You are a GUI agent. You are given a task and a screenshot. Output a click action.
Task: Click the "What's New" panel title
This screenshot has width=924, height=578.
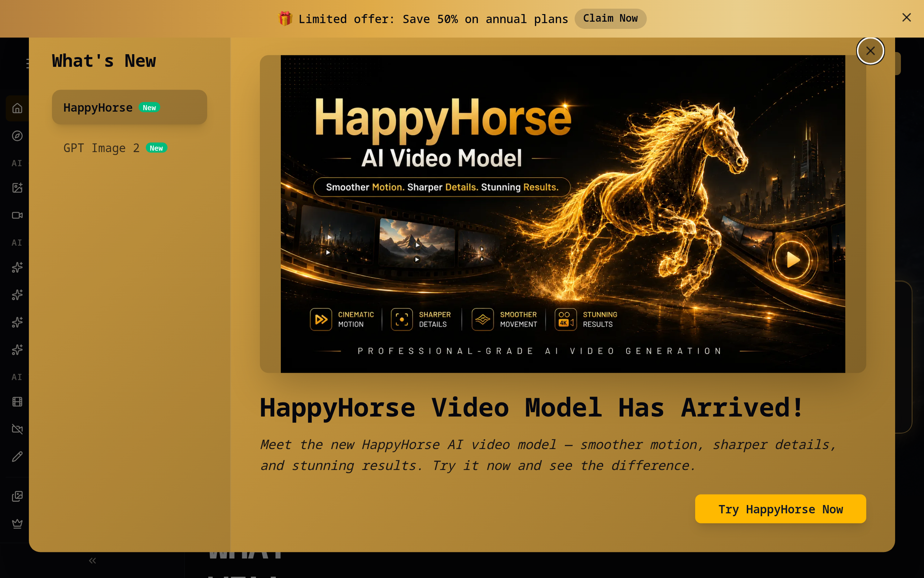(104, 61)
